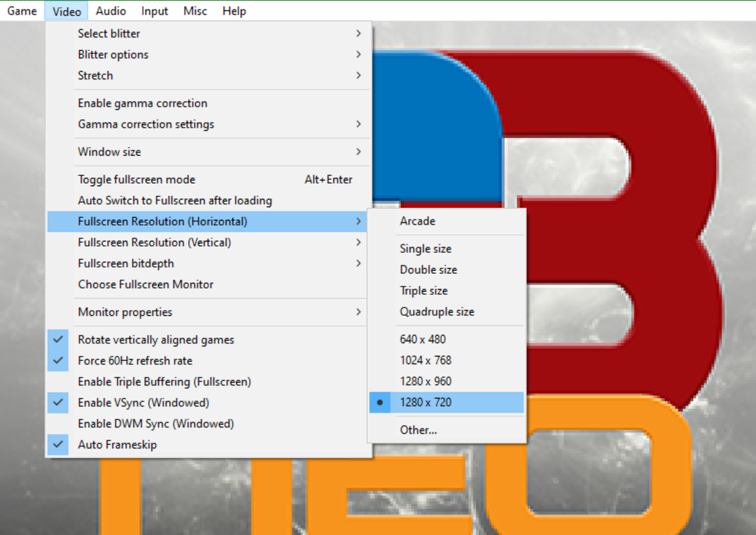Open the Game menu
756x535 pixels.
coord(21,11)
